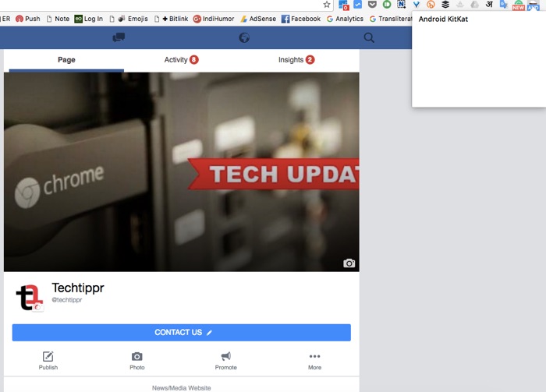This screenshot has height=392, width=546.
Task: Open Facebook messages chat icon
Action: coord(119,37)
